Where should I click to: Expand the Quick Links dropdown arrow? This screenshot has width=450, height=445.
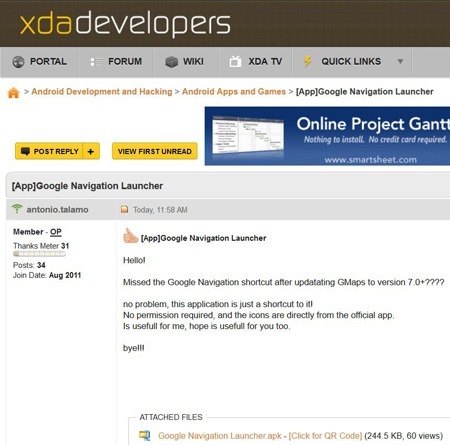point(400,61)
